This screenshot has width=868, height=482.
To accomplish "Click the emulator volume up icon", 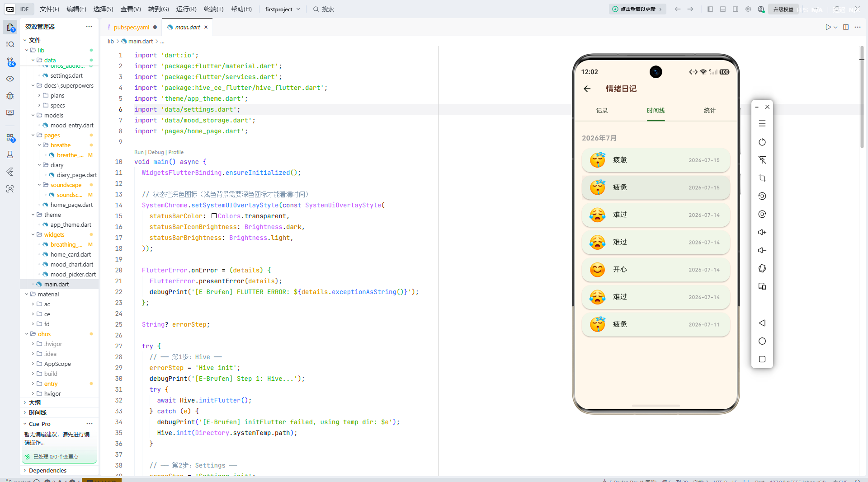I will [762, 232].
